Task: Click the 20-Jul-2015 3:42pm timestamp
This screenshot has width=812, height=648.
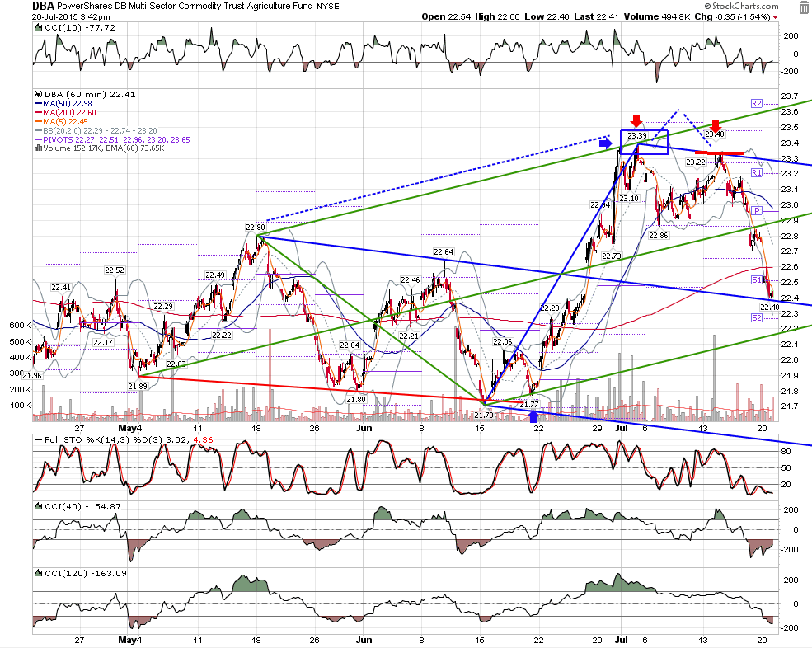Action: point(71,17)
